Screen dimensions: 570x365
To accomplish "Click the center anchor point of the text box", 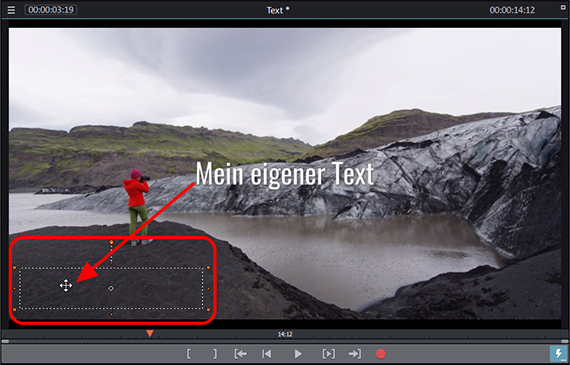I will pos(111,288).
